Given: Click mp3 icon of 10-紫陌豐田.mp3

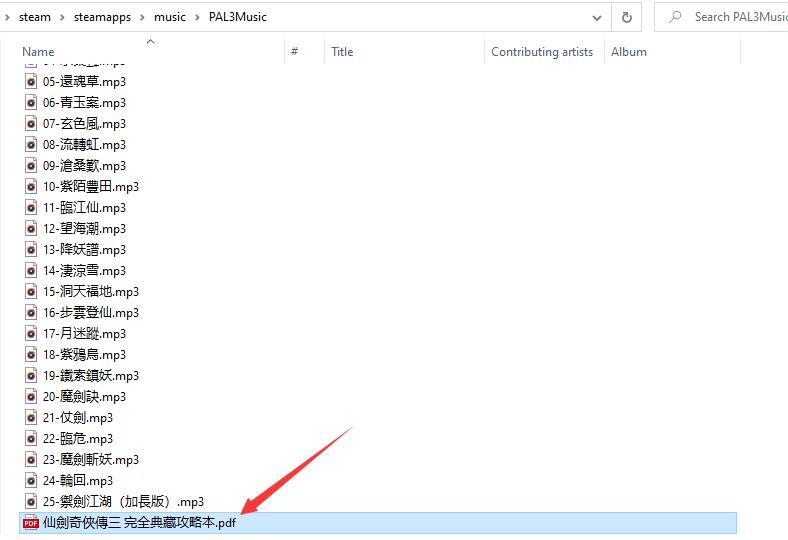Looking at the screenshot, I should 31,186.
